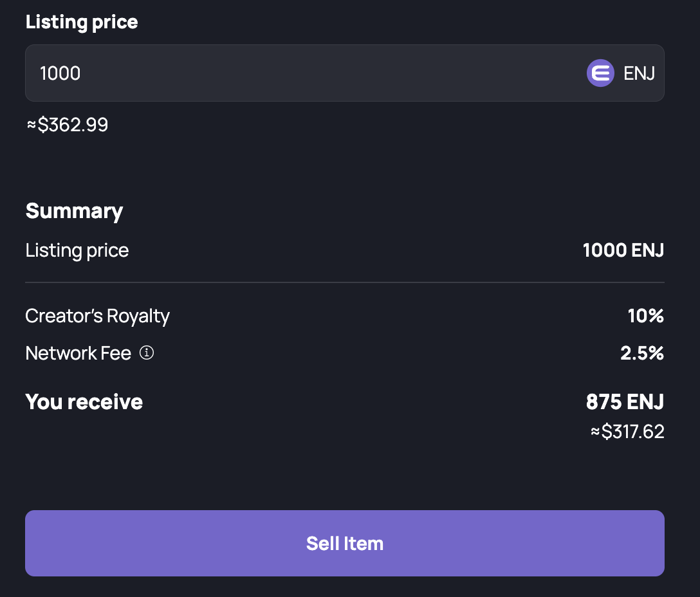Open the Network Fee info icon
This screenshot has height=597, width=700.
[147, 353]
